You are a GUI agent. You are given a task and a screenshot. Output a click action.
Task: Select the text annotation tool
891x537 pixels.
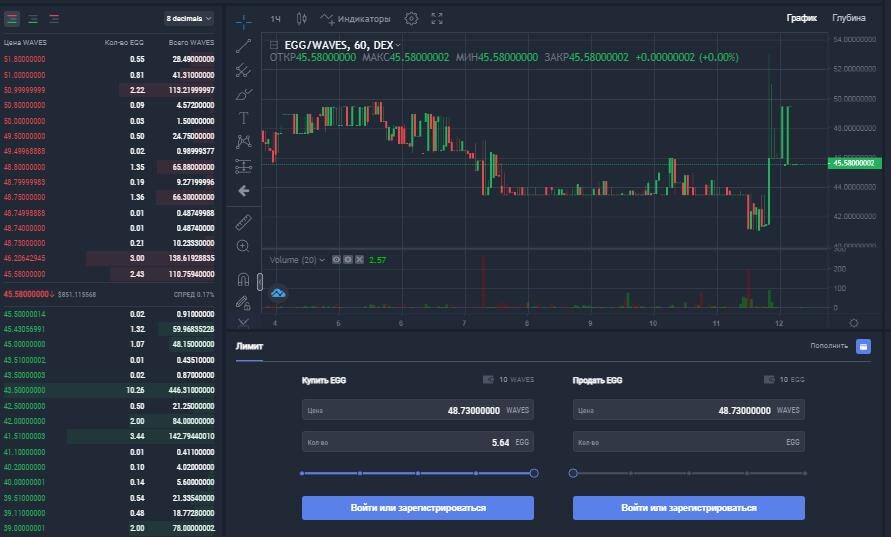point(243,118)
